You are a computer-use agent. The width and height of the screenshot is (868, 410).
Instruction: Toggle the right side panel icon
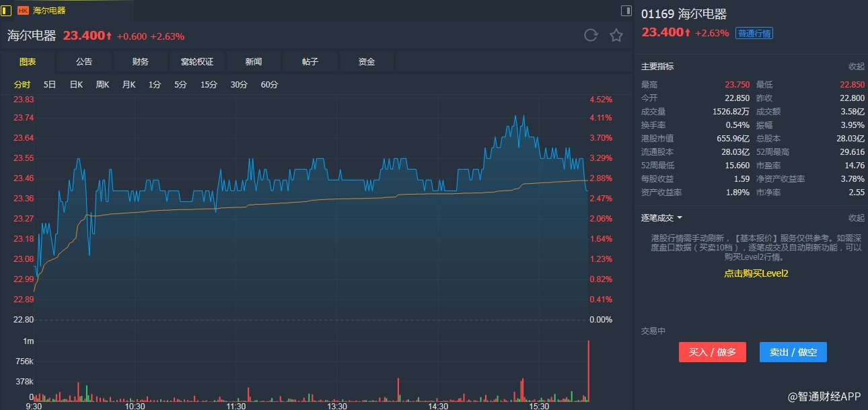coord(626,10)
